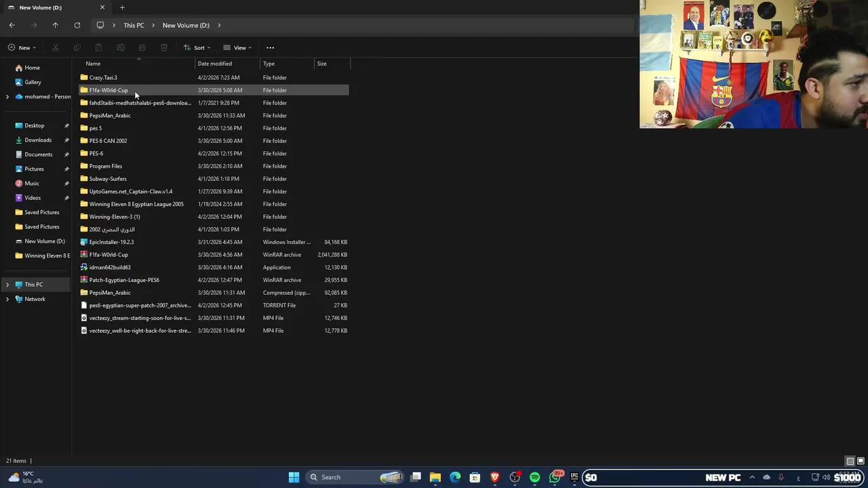Click the weather widget on the taskbar
This screenshot has width=868, height=488.
point(26,477)
